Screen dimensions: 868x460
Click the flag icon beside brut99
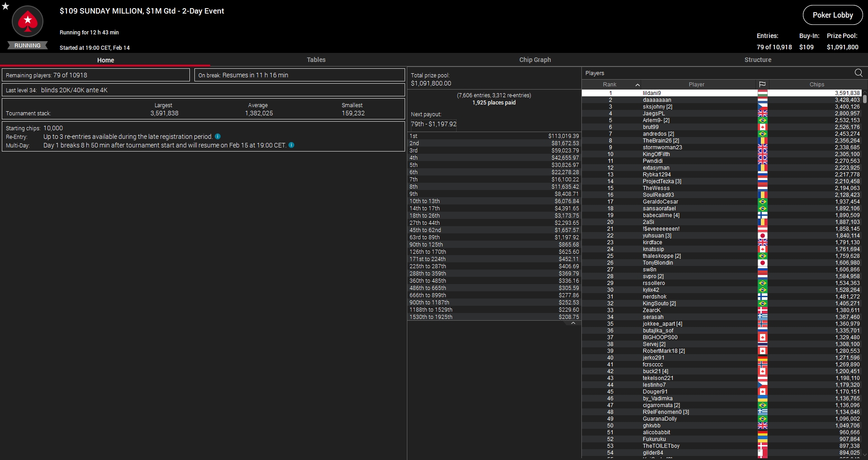[763, 127]
